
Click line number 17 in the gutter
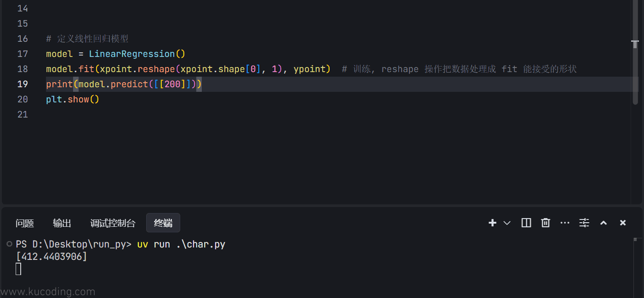(23, 54)
